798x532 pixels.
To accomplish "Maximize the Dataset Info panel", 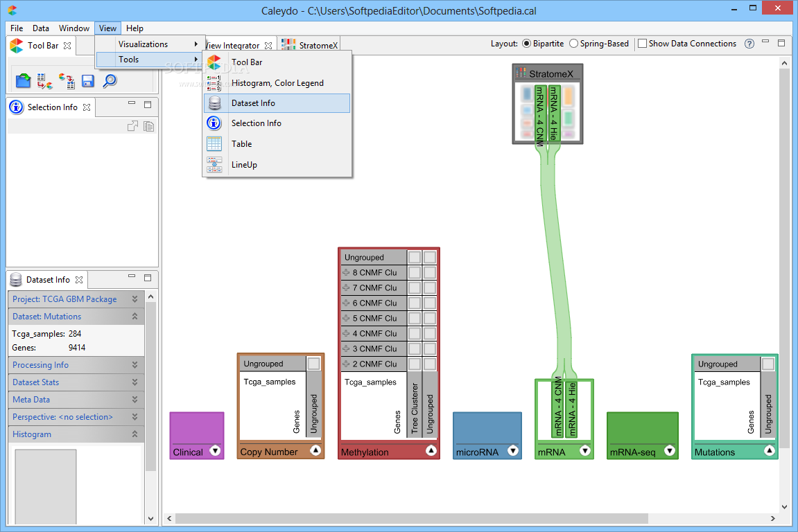I will pyautogui.click(x=148, y=278).
